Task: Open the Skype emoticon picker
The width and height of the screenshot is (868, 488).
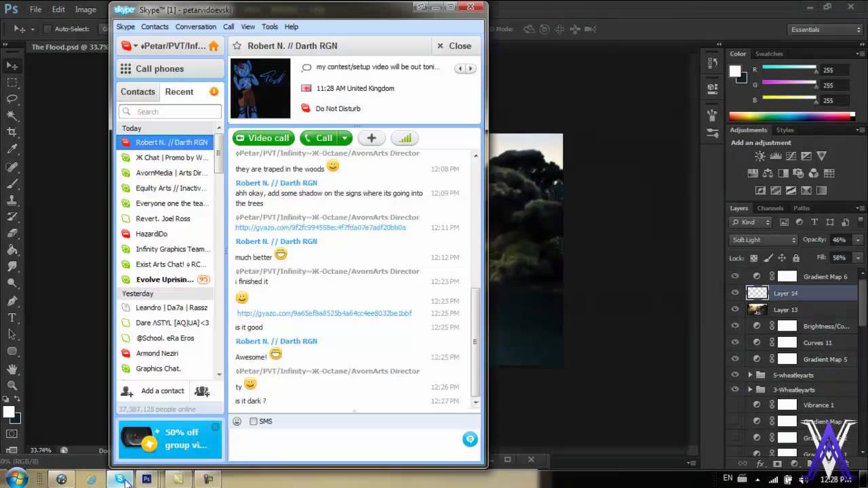Action: tap(237, 422)
